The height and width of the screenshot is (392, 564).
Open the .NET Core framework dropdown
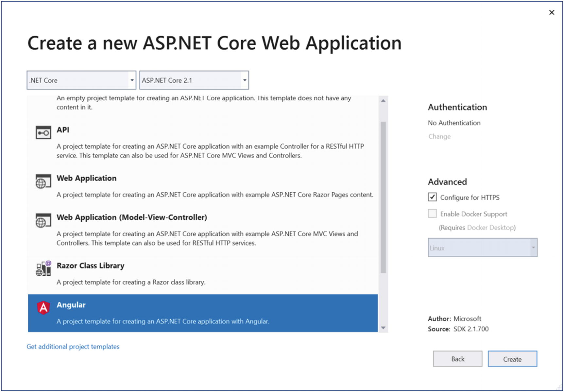click(x=81, y=80)
